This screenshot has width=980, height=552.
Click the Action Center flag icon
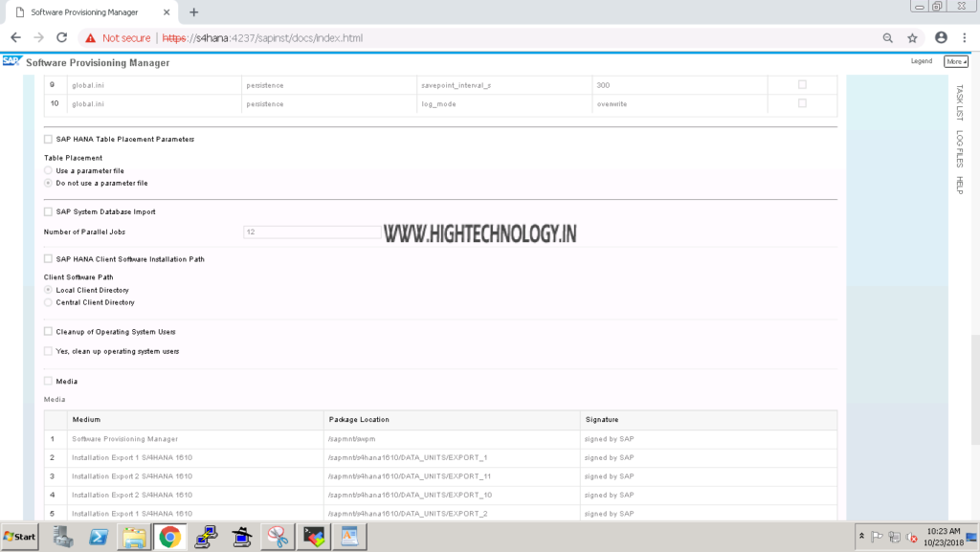[877, 537]
